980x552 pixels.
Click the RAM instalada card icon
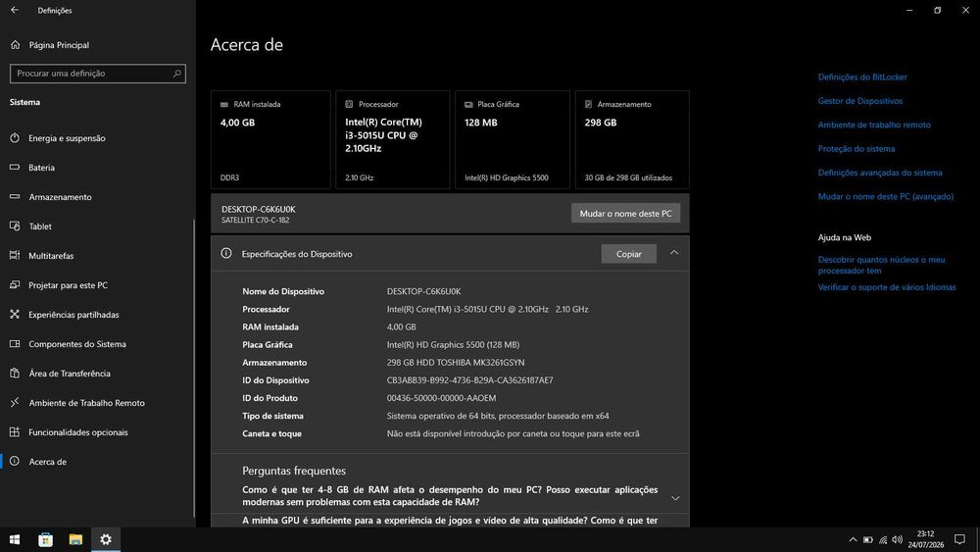[x=224, y=104]
